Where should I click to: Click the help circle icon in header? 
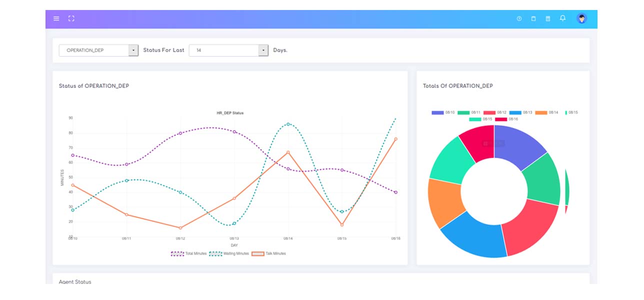click(x=519, y=18)
